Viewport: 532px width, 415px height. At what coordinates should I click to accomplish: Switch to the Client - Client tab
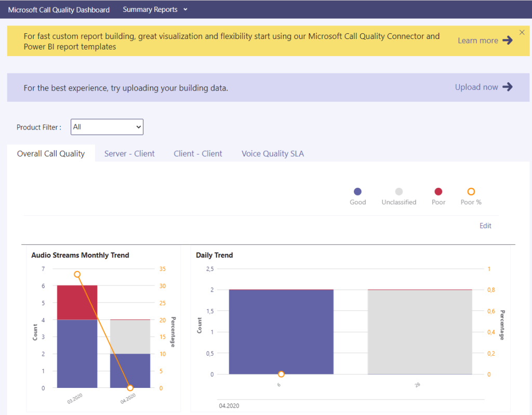coord(198,153)
